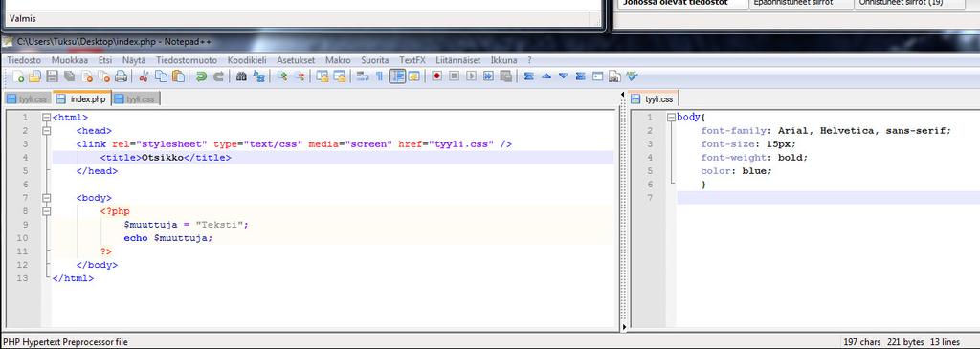Click the Save All toolbar icon
Screen dimensions: 980x349
(69, 76)
